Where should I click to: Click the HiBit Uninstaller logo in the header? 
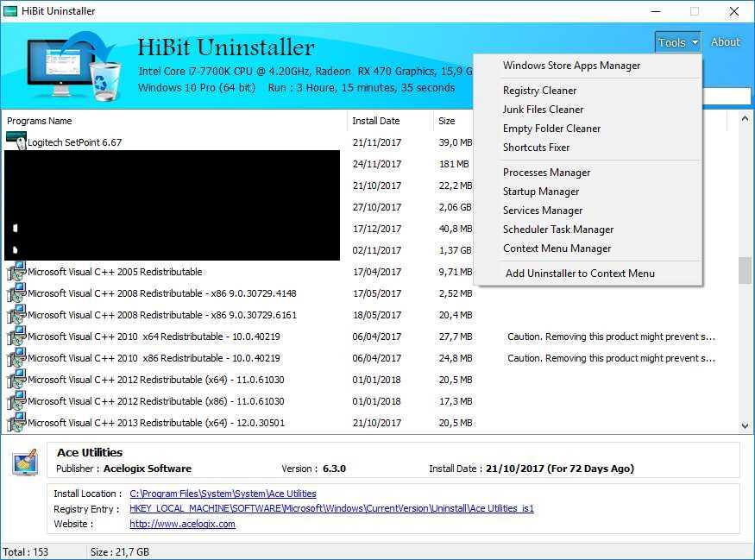pos(72,66)
